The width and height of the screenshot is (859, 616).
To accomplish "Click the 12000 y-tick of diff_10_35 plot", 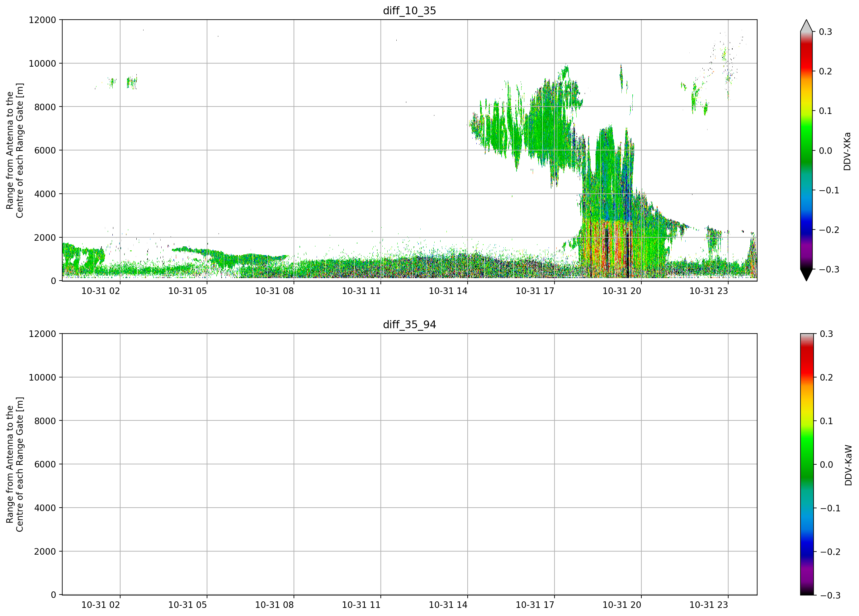I will pyautogui.click(x=42, y=20).
